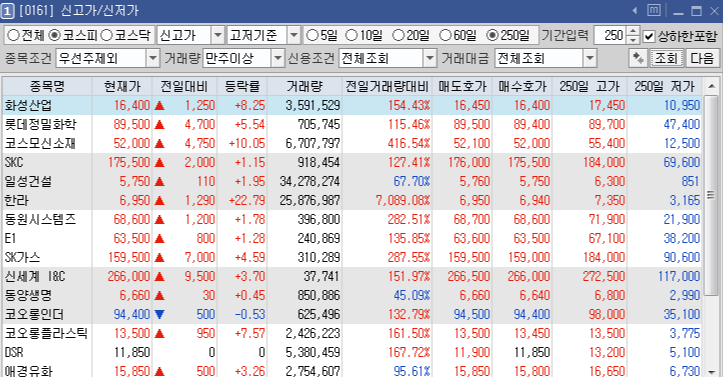Sort by the 전일대비 column header
723x377 pixels.
point(184,86)
